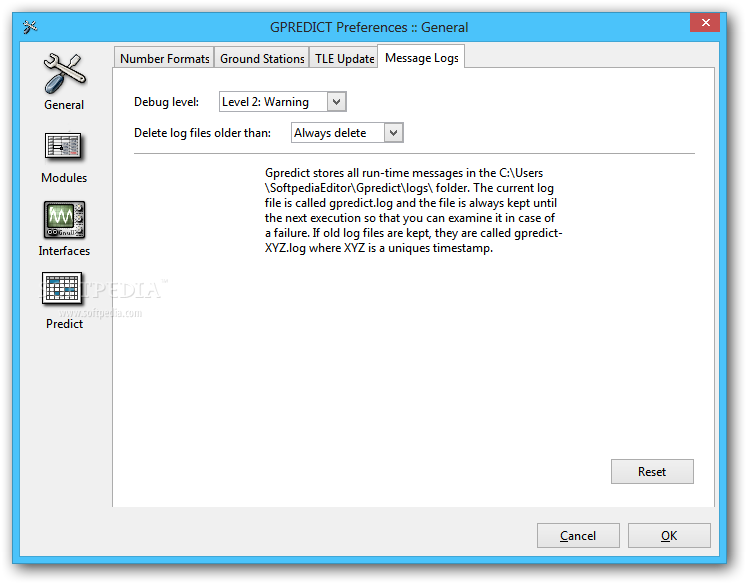Select the Message Logs tab
Image resolution: width=747 pixels, height=584 pixels.
(x=422, y=58)
